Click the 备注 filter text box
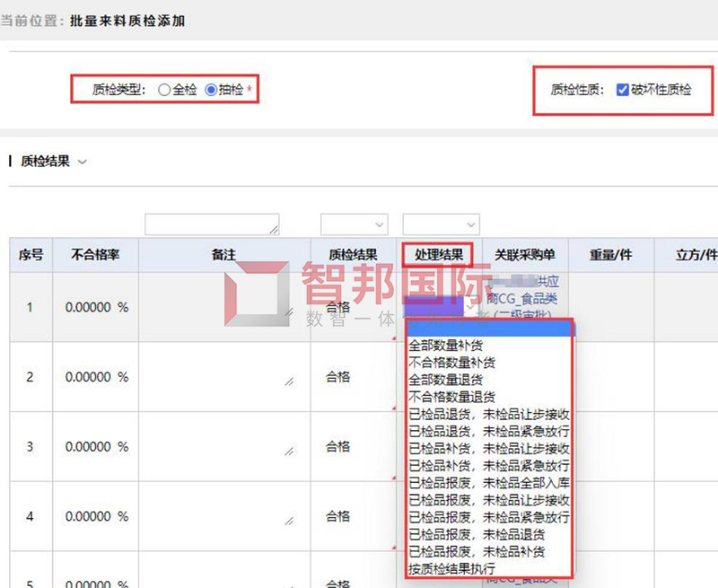This screenshot has width=718, height=588. (x=212, y=224)
